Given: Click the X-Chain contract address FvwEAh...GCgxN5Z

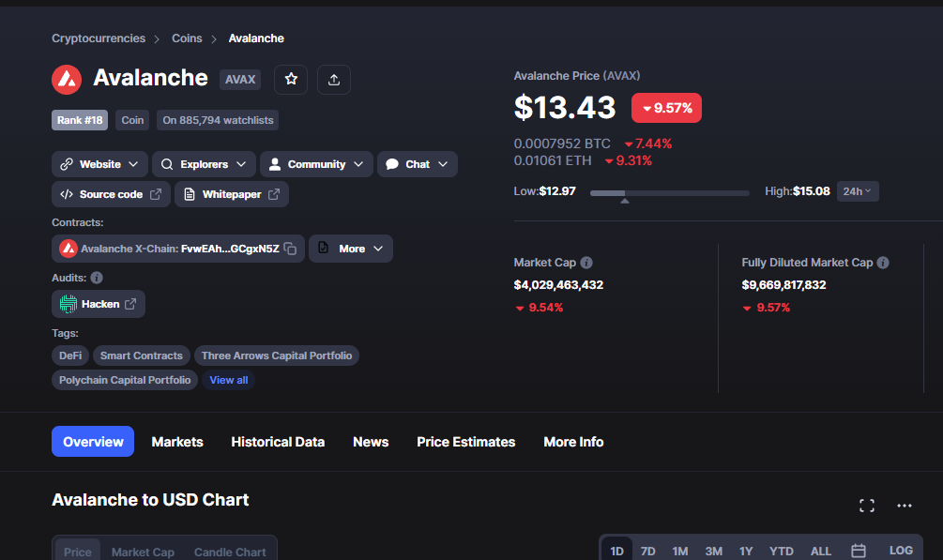Looking at the screenshot, I should tap(230, 249).
